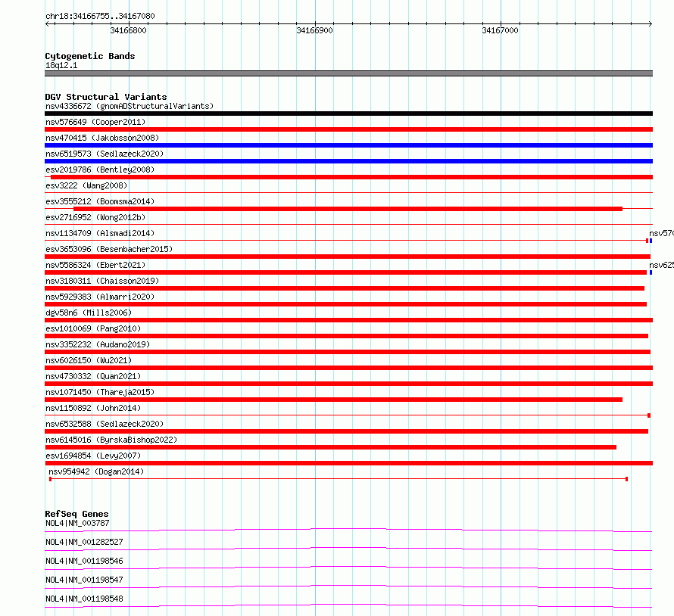Viewport: 674px width, 616px height.
Task: Click nsv6519573 (Sedlazeck2020) label
Action: 105,154
